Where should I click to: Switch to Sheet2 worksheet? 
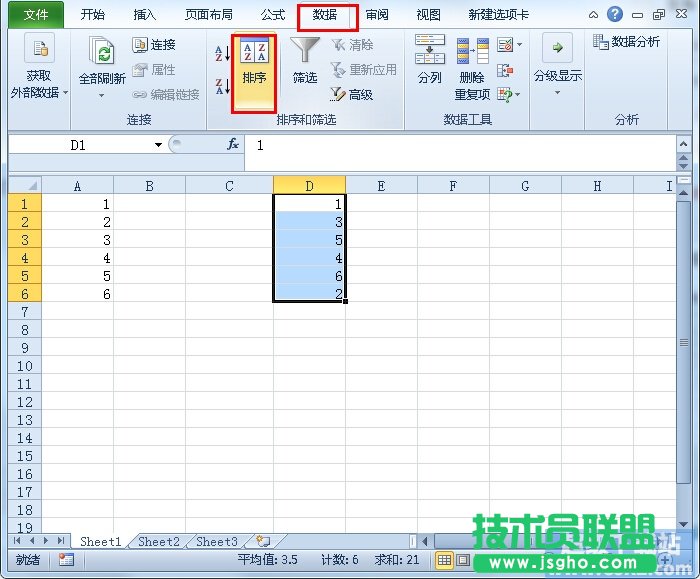(x=159, y=542)
